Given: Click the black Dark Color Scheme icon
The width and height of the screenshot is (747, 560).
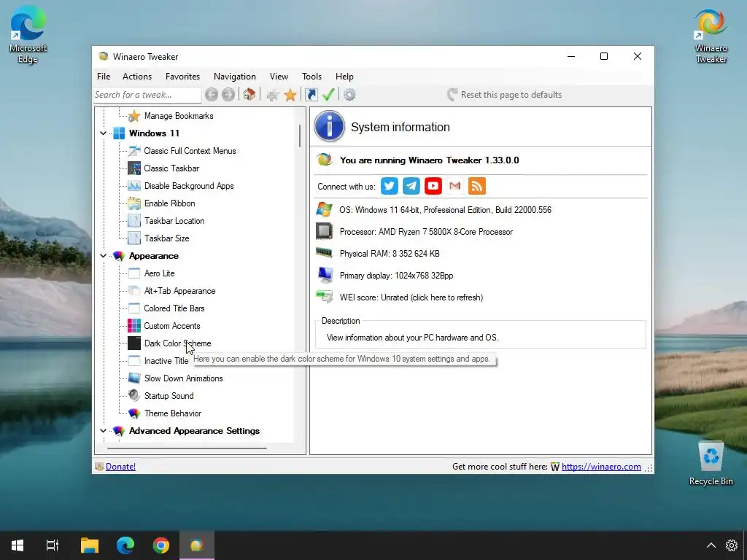Looking at the screenshot, I should (x=134, y=343).
